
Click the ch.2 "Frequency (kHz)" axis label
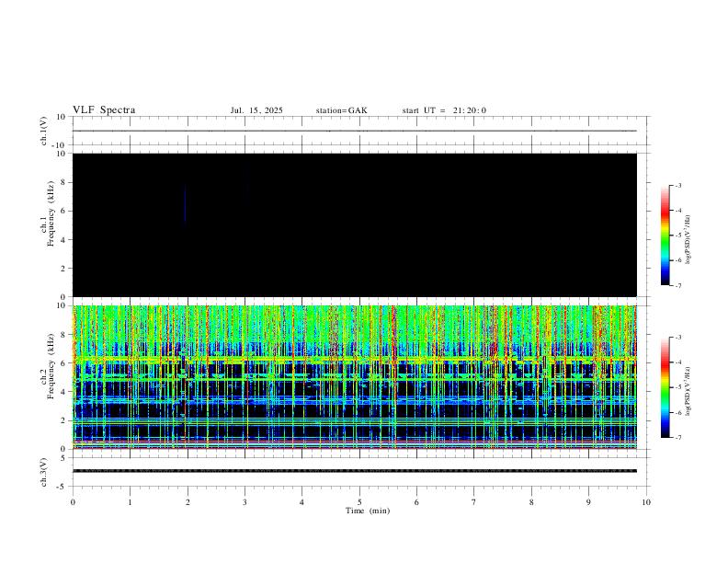[x=51, y=366]
